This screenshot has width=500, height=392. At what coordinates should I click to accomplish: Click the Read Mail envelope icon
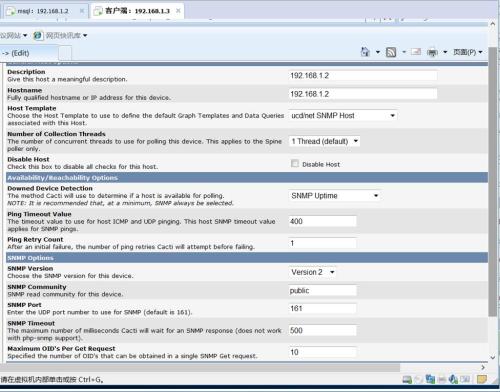pos(416,52)
